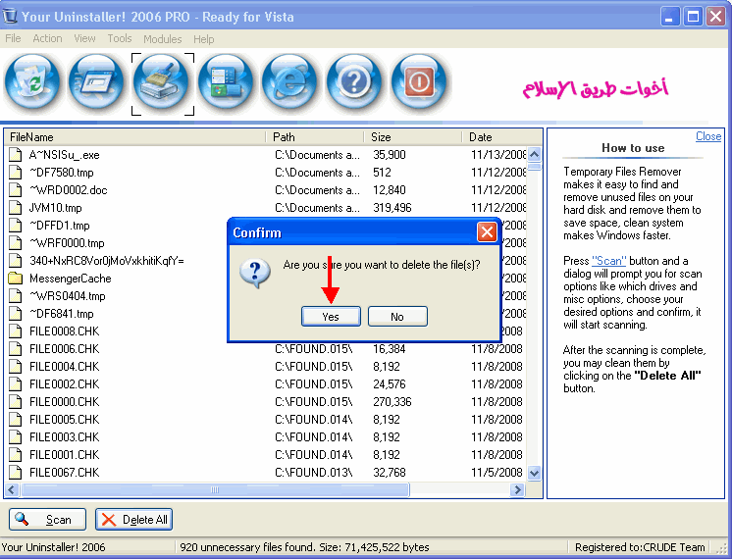The height and width of the screenshot is (560, 732).
Task: Select the 340+NxRC8Vor0jMoVxkhitiKqfY= file row
Action: pyautogui.click(x=106, y=261)
